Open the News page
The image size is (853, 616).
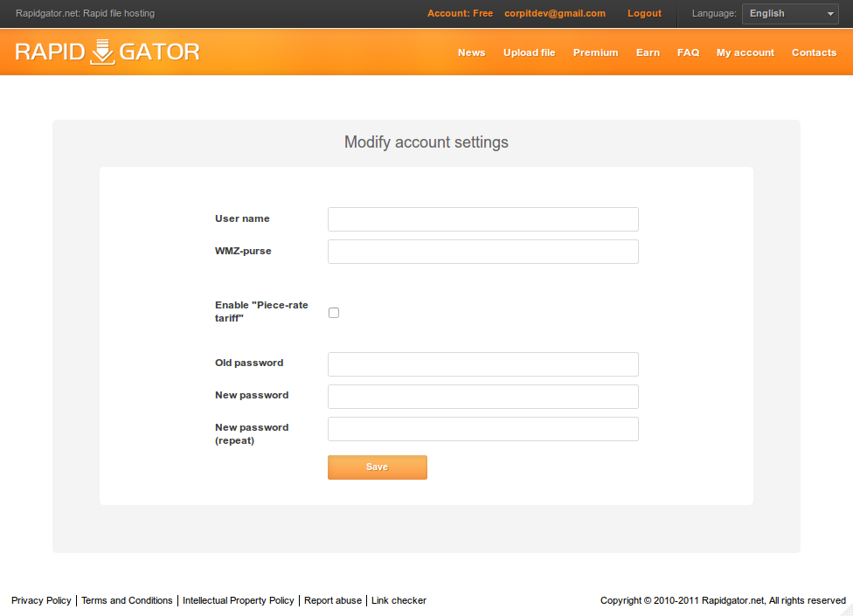471,52
